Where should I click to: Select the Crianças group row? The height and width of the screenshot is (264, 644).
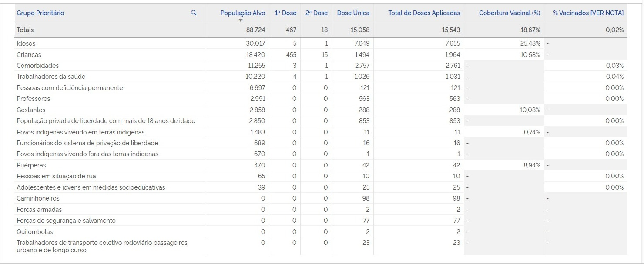(29, 55)
